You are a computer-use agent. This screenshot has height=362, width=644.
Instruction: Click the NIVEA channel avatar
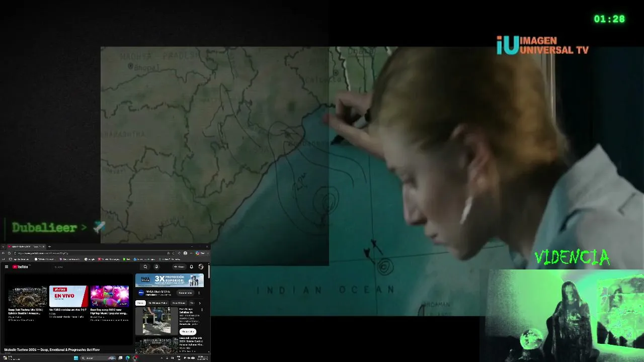141,293
